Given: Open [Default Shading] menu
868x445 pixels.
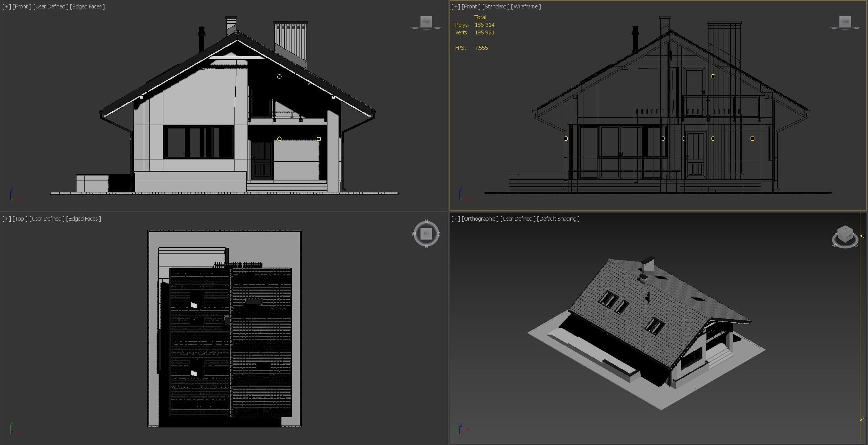Looking at the screenshot, I should [x=558, y=219].
